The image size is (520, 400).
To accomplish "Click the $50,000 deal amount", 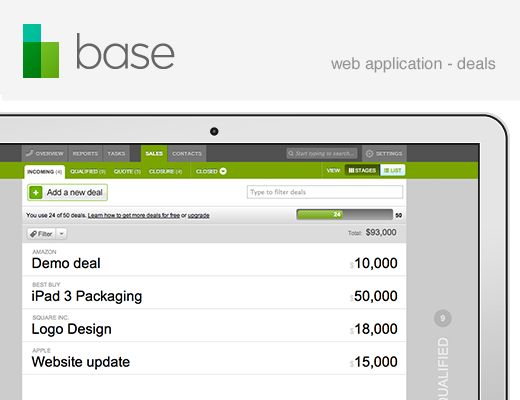I will (373, 296).
